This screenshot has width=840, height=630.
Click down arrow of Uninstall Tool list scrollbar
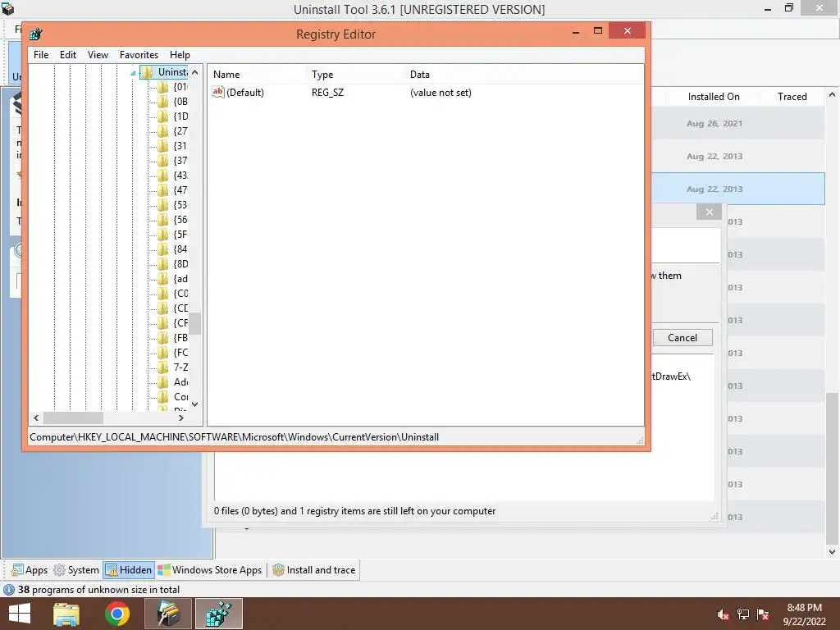coord(832,551)
